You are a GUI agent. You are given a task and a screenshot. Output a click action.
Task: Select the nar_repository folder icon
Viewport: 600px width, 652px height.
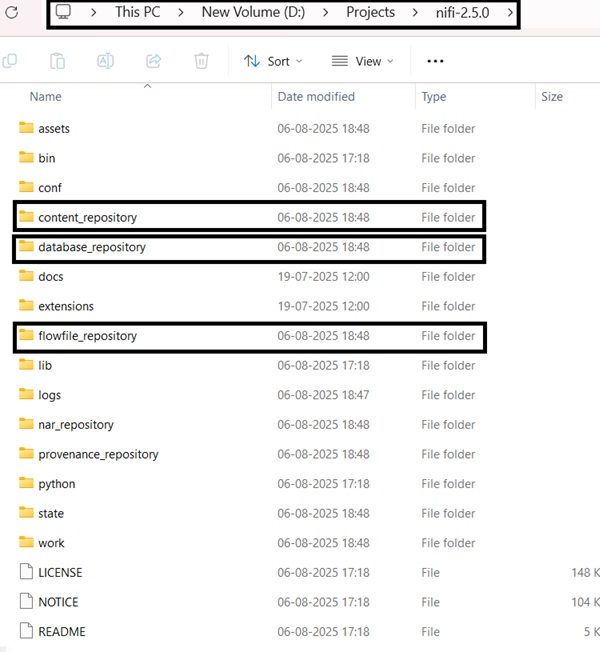pyautogui.click(x=26, y=424)
